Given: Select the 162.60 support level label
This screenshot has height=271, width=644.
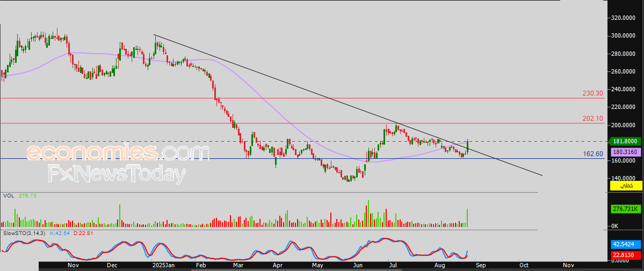Looking at the screenshot, I should 593,154.
